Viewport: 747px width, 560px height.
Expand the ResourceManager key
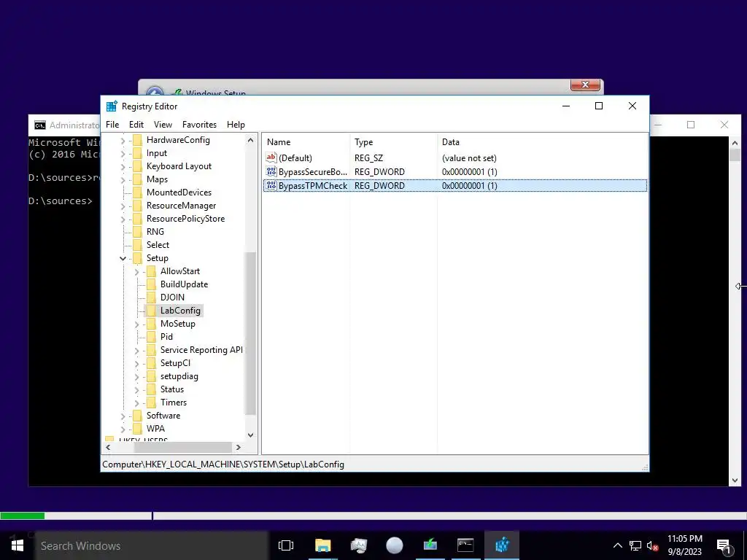click(x=123, y=206)
